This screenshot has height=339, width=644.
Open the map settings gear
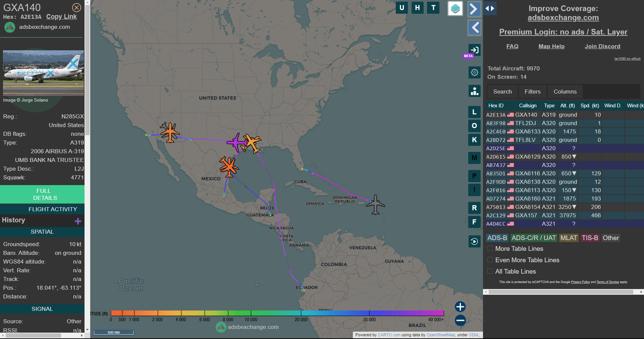point(474,72)
